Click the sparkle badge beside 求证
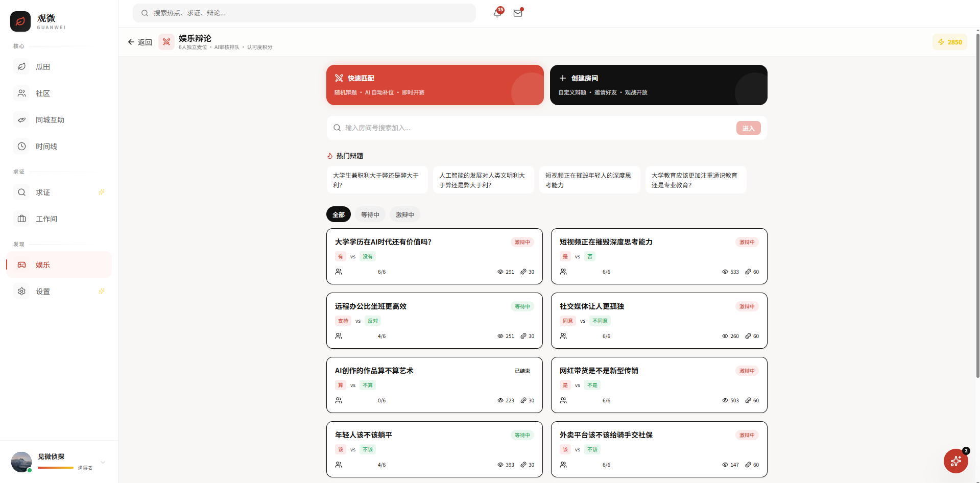This screenshot has height=483, width=980. (x=102, y=192)
